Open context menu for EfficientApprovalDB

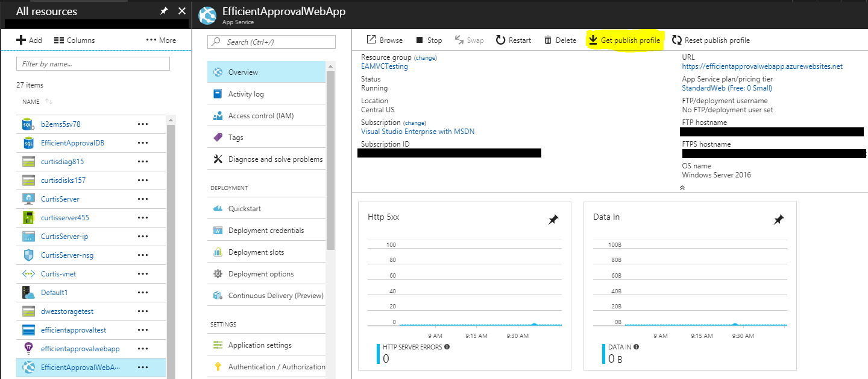tap(143, 143)
